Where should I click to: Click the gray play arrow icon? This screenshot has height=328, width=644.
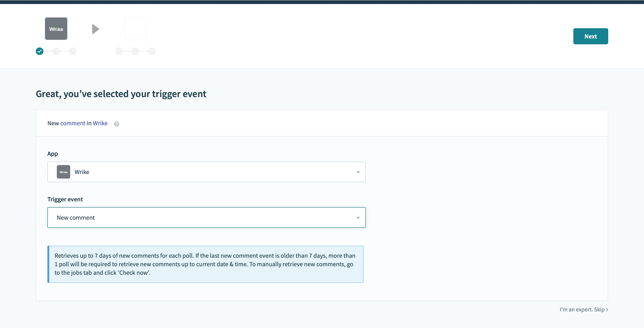[96, 29]
